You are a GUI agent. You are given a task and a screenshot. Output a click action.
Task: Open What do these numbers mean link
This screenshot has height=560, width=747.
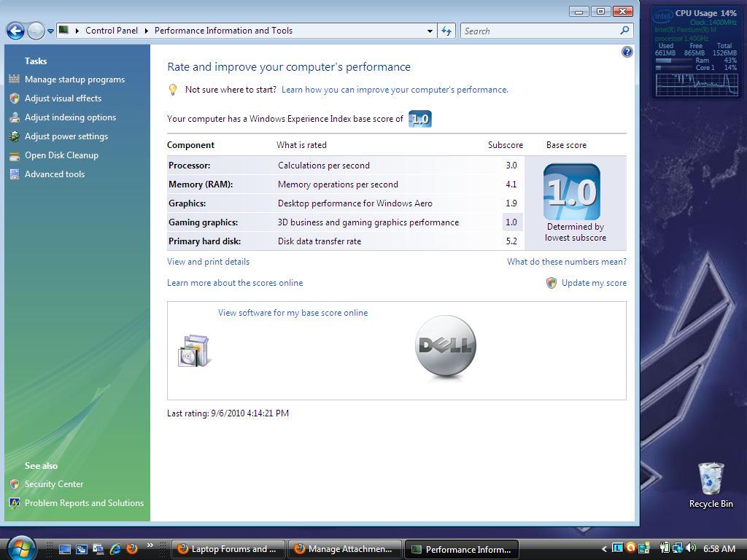[x=567, y=262]
